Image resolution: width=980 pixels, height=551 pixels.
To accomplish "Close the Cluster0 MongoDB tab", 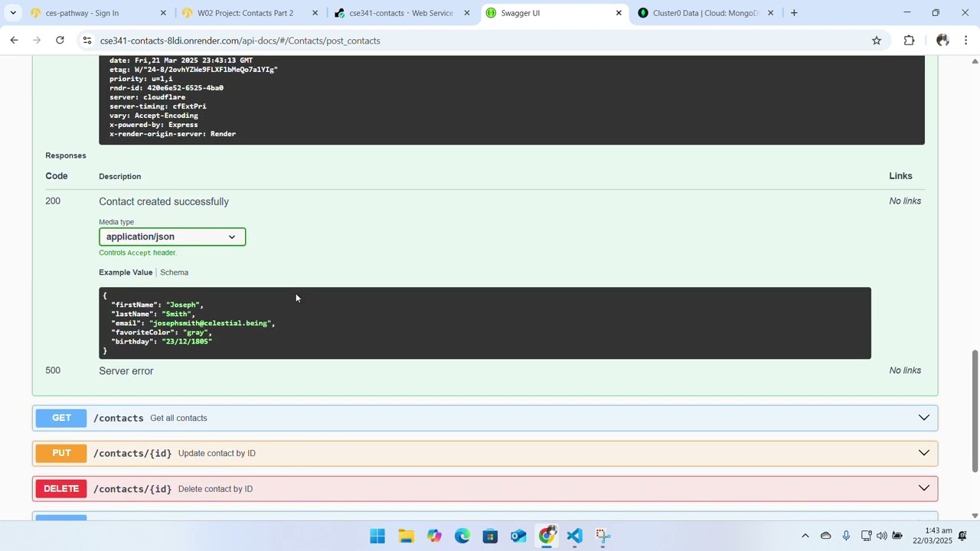I will (770, 13).
